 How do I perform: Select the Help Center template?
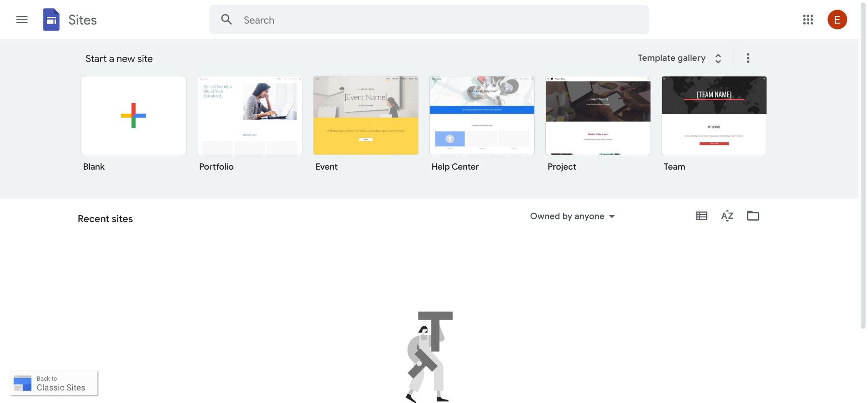[482, 116]
